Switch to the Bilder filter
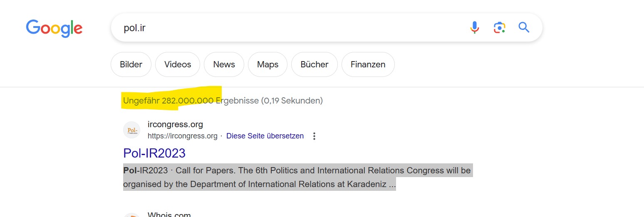 131,64
